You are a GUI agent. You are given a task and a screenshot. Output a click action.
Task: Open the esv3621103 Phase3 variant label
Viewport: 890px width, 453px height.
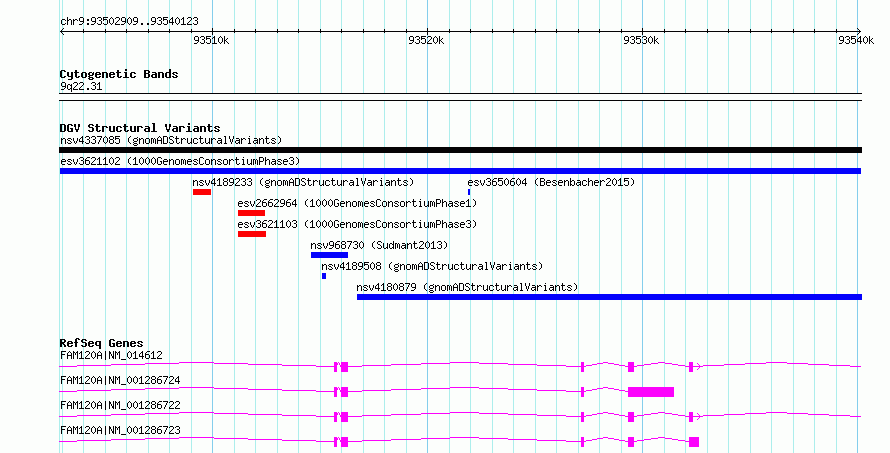point(358,224)
